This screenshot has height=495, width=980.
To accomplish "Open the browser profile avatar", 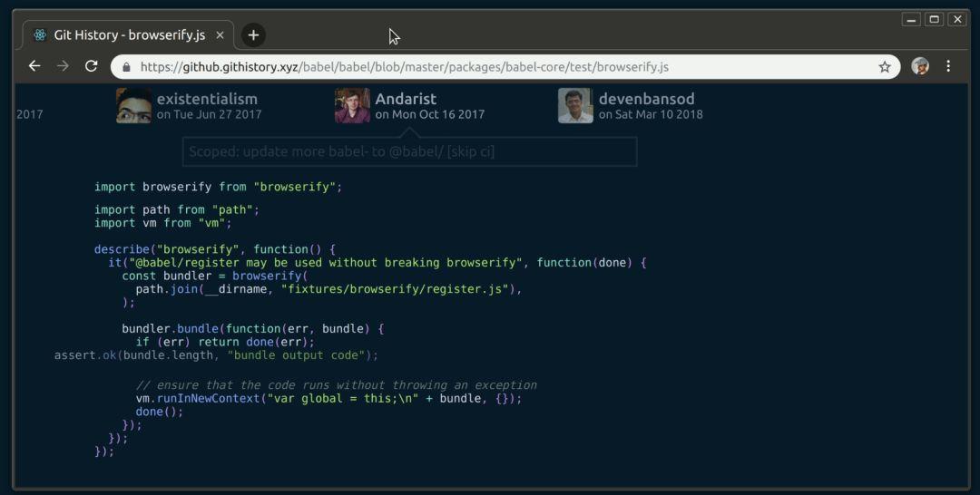I will coord(920,66).
